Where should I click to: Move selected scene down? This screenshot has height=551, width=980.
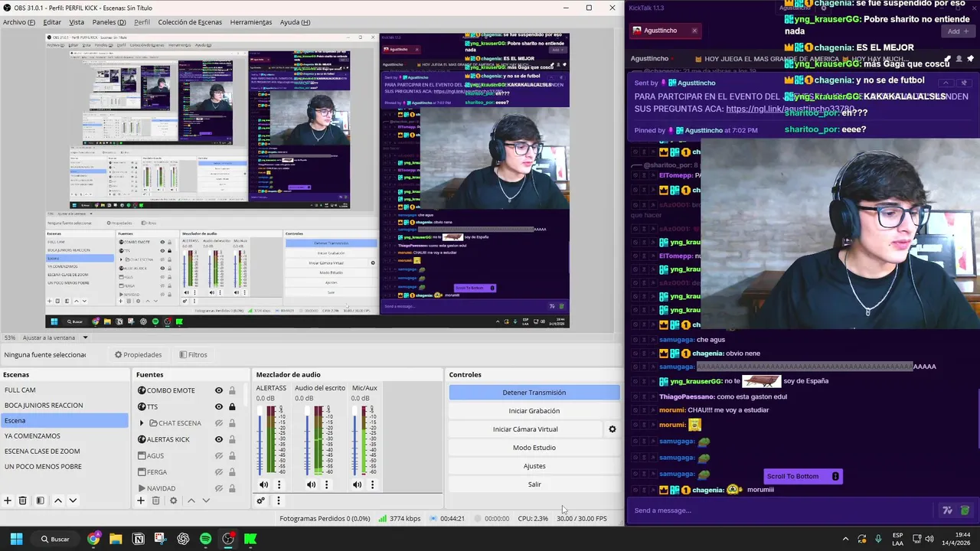click(73, 500)
